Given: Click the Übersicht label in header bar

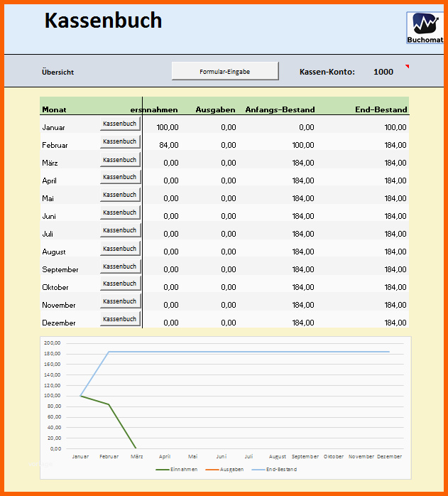Looking at the screenshot, I should (58, 72).
